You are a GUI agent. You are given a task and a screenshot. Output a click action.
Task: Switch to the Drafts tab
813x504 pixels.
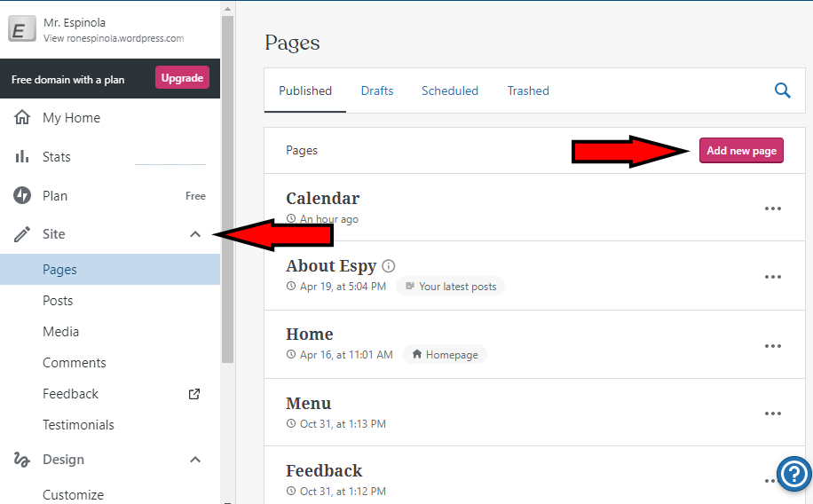377,91
